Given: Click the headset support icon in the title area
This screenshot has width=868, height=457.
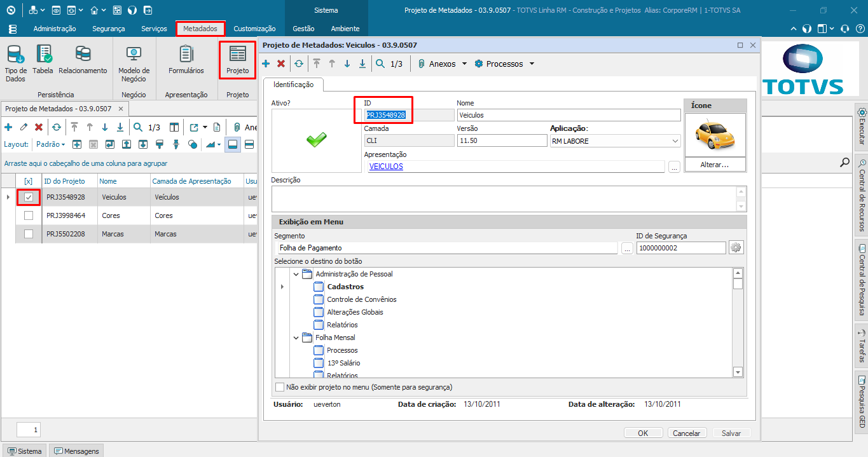Looking at the screenshot, I should click(x=844, y=29).
